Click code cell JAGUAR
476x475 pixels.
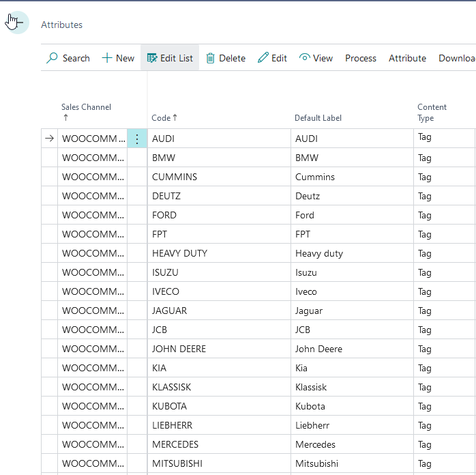pyautogui.click(x=219, y=311)
